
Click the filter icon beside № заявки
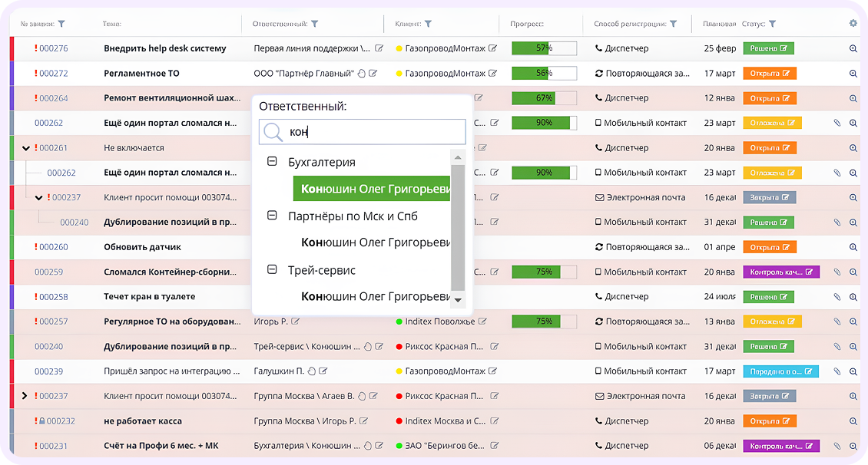(61, 24)
